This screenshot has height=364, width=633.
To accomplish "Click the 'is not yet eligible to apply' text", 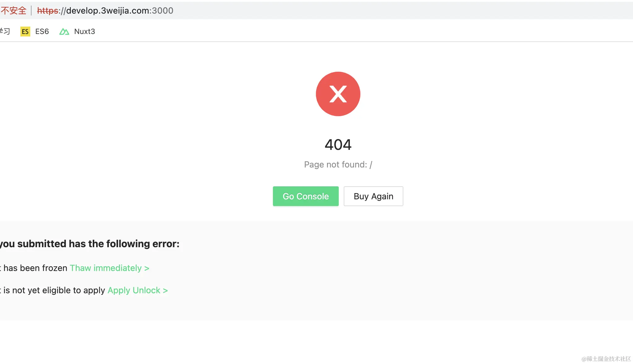I will [x=54, y=290].
